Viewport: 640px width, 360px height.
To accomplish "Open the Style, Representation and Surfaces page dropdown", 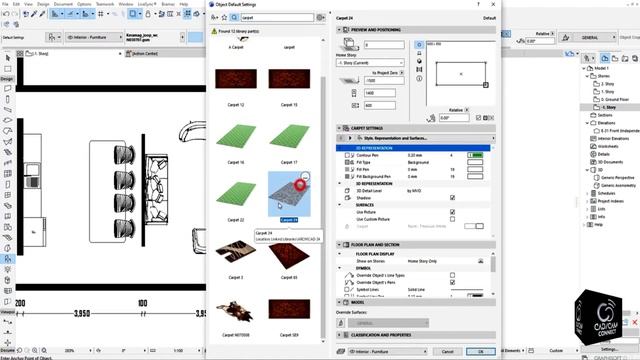I will (425, 138).
